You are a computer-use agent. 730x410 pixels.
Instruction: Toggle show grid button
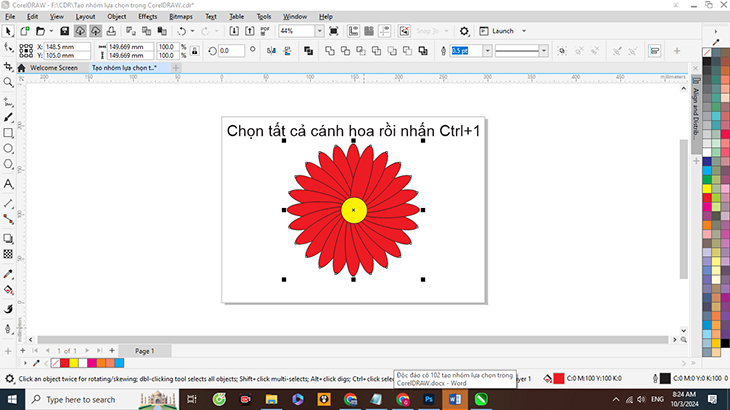click(369, 31)
